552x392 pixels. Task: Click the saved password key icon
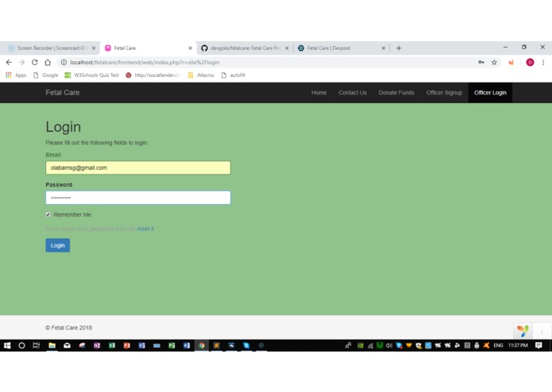(x=481, y=62)
